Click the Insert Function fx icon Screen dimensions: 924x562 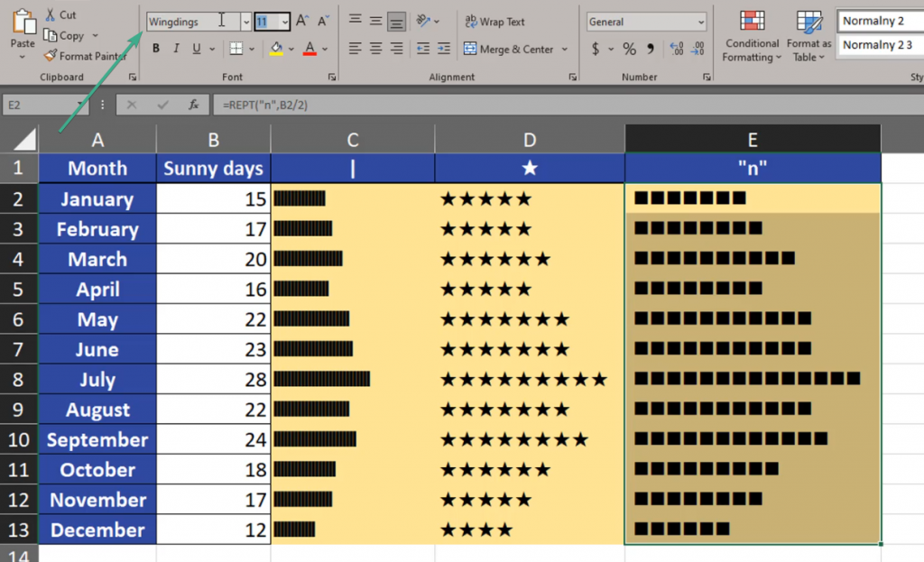pos(193,105)
